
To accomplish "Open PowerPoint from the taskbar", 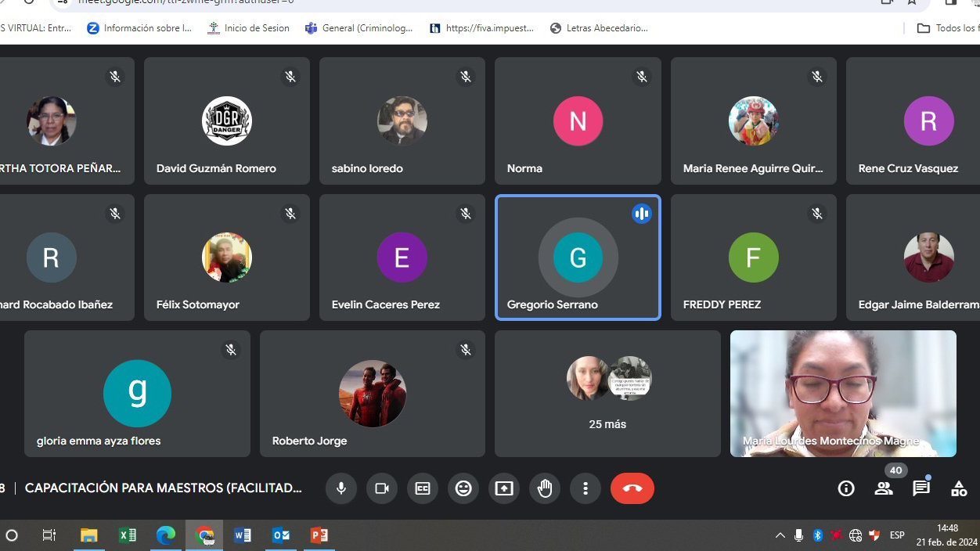I will coord(319,535).
